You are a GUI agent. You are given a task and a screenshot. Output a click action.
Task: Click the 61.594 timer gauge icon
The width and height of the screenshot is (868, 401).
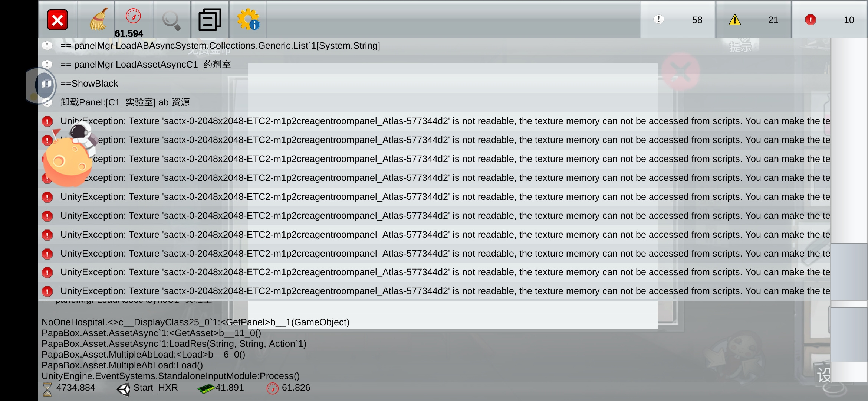[134, 16]
